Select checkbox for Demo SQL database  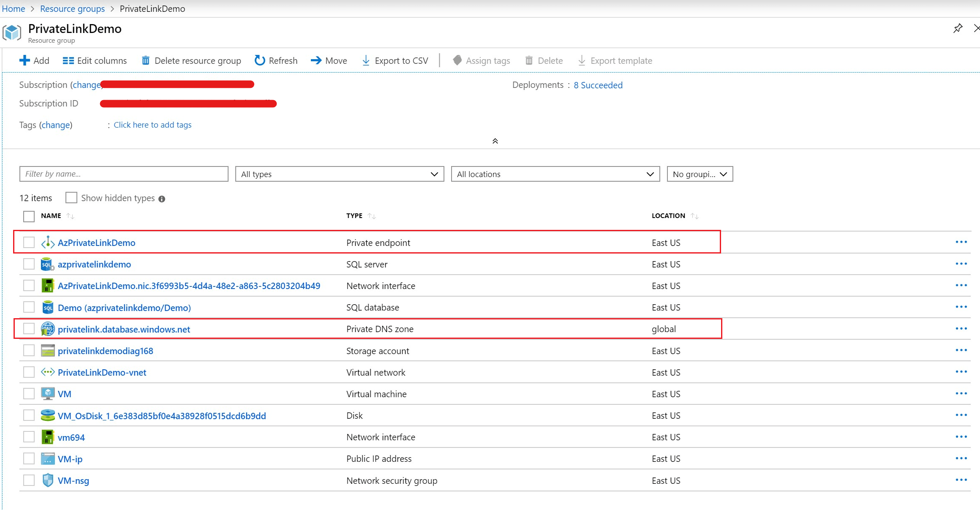[29, 307]
